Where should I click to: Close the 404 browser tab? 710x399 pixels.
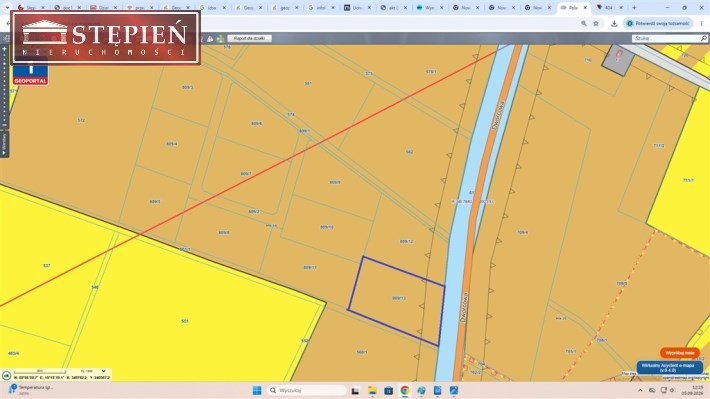click(621, 8)
